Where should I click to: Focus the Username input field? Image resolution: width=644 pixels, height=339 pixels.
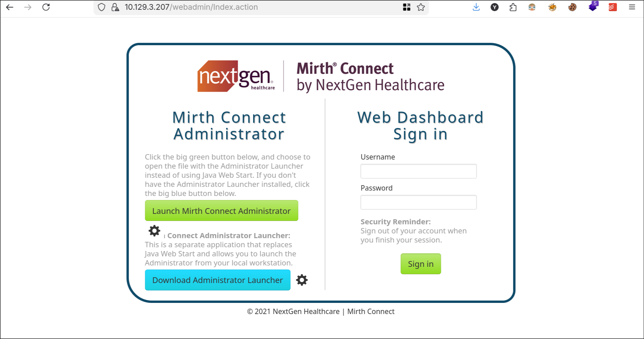click(418, 171)
